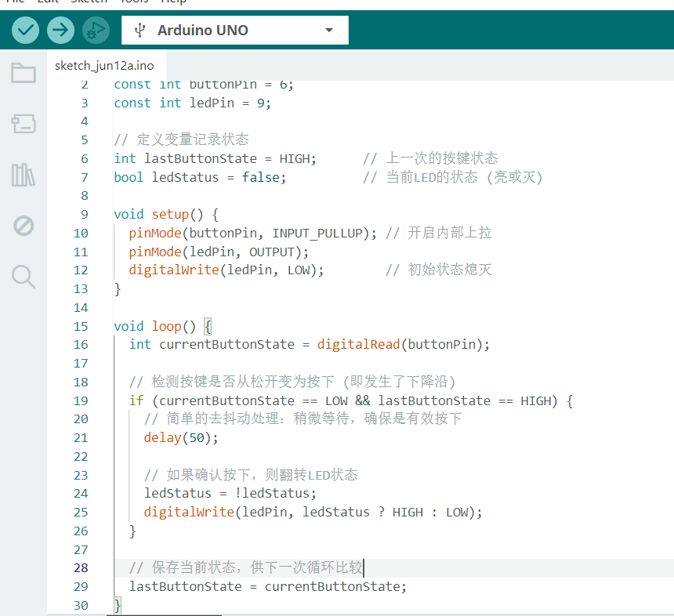This screenshot has height=616, width=674.
Task: Click line number 21 in the gutter
Action: point(81,437)
